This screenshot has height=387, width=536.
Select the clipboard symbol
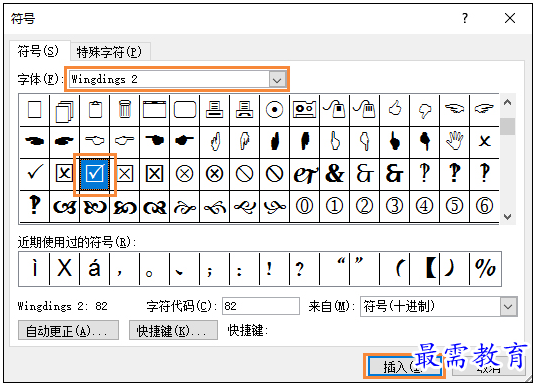(95, 110)
